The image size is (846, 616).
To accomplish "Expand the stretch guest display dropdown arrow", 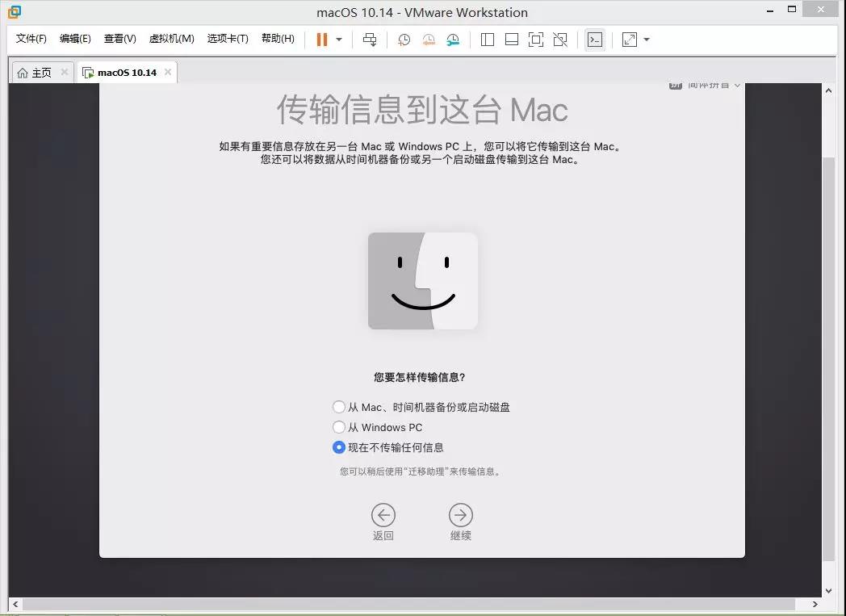I will (647, 40).
